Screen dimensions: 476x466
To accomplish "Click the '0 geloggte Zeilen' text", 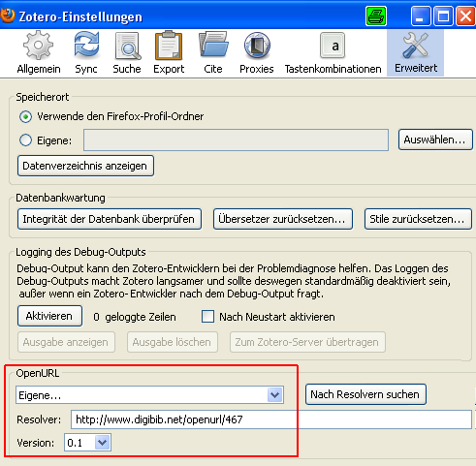I will tap(135, 317).
